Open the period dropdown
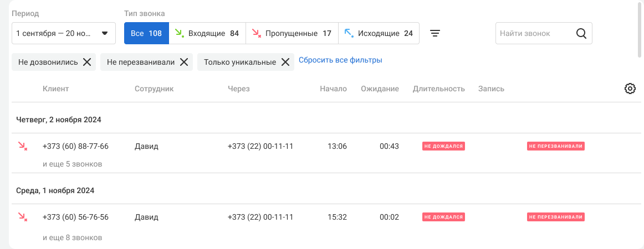Screen dimensions: 644x249 coord(63,33)
